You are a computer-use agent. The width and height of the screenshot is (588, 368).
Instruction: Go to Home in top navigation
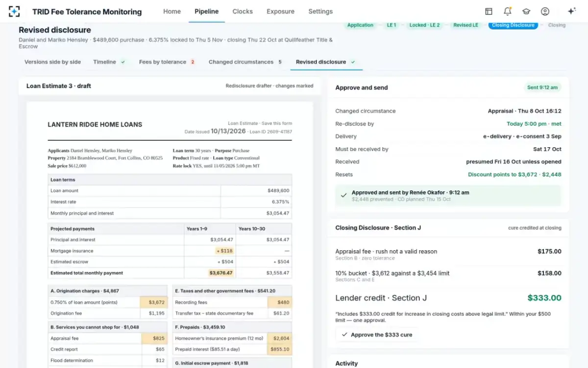172,11
